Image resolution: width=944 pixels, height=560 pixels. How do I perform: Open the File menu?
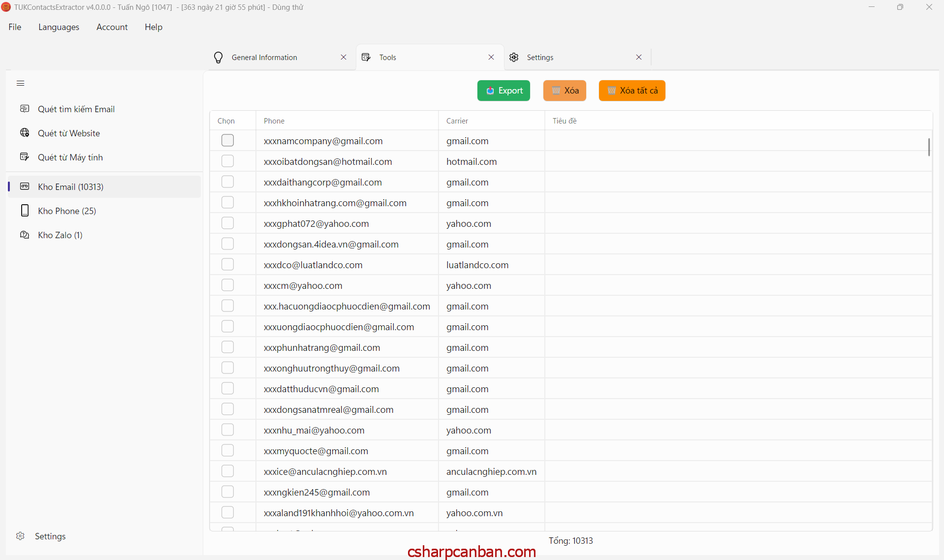coord(15,27)
